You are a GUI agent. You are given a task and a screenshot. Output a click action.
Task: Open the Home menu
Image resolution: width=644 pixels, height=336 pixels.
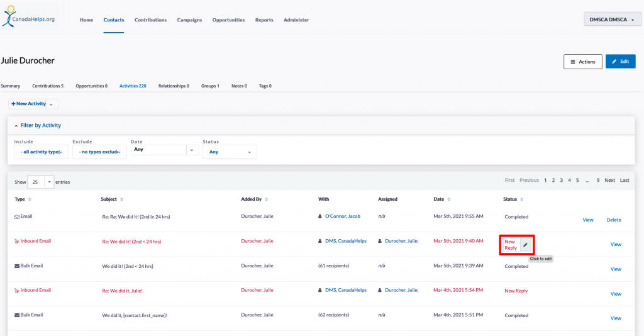86,20
